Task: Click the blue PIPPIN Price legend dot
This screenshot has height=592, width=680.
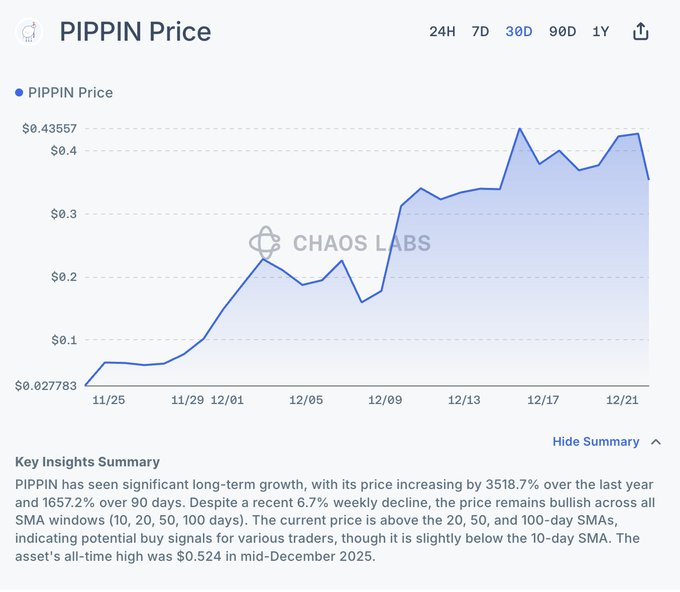Action: [x=19, y=92]
